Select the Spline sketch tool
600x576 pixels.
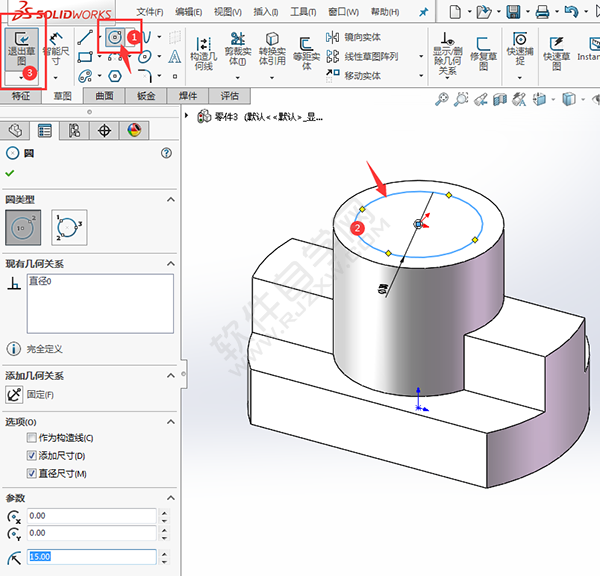(x=147, y=37)
